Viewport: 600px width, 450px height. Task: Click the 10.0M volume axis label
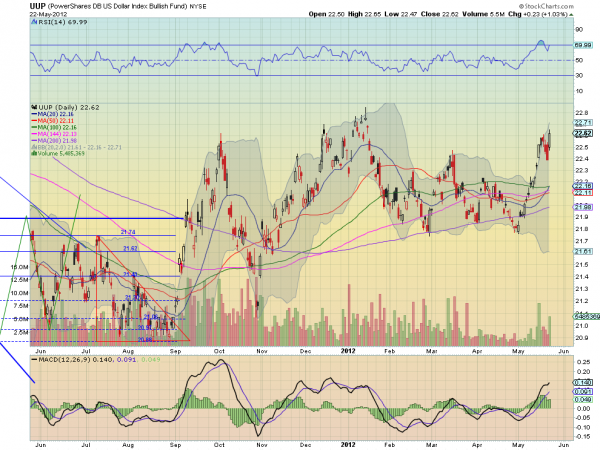19,293
